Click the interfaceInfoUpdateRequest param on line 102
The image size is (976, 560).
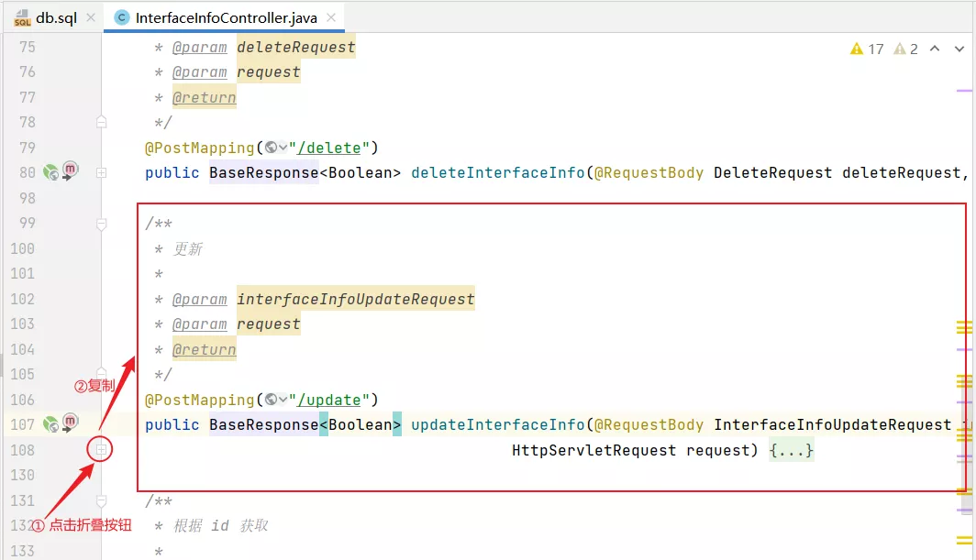355,300
